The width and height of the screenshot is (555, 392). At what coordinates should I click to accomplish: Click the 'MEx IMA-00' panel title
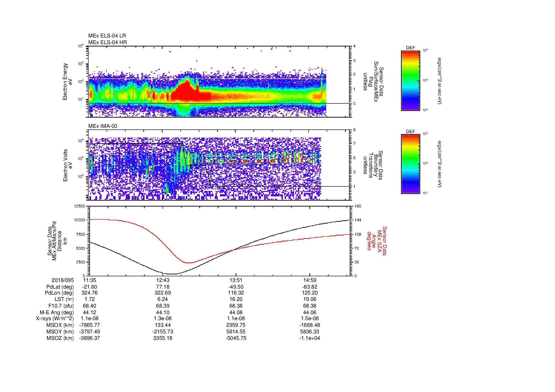103,126
